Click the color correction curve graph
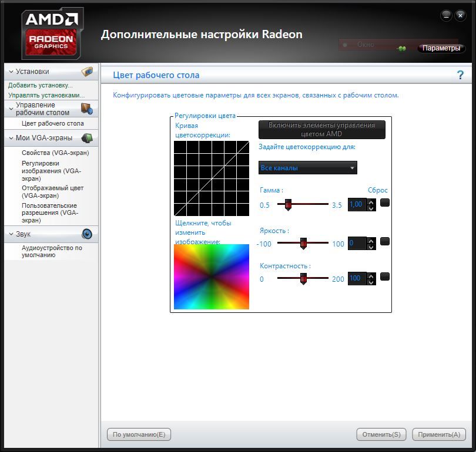This screenshot has width=476, height=452. click(212, 178)
